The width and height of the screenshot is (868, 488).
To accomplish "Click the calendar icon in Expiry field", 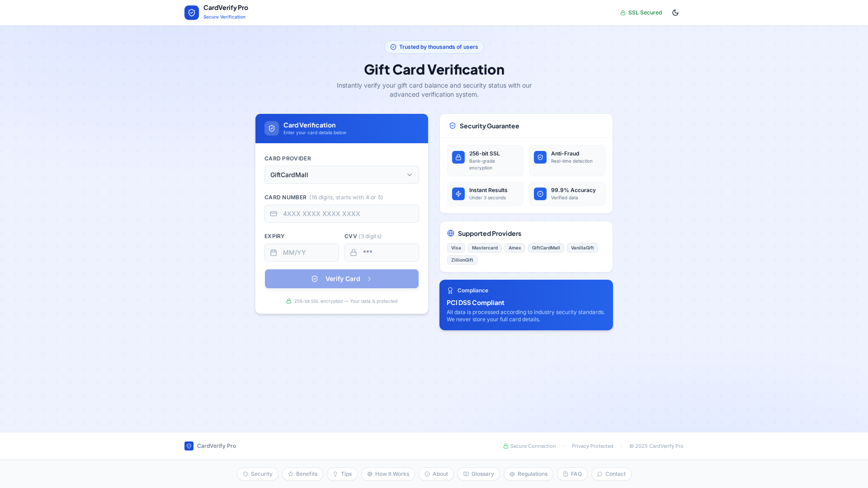I will pyautogui.click(x=274, y=253).
